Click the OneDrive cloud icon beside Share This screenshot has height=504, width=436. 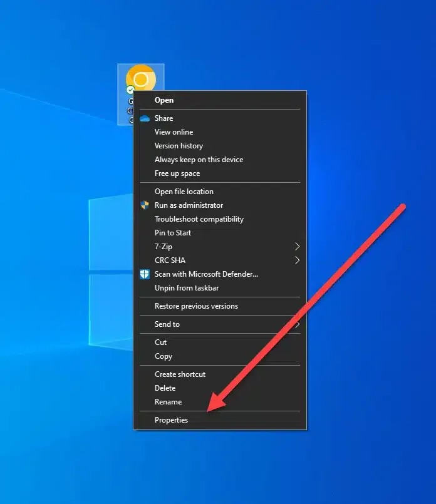coord(145,118)
